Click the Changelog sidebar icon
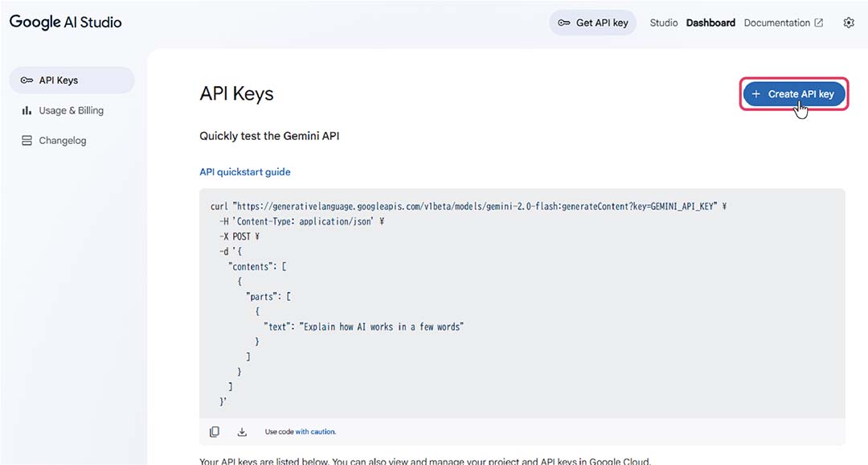Screen dimensions: 868x465 coord(27,141)
